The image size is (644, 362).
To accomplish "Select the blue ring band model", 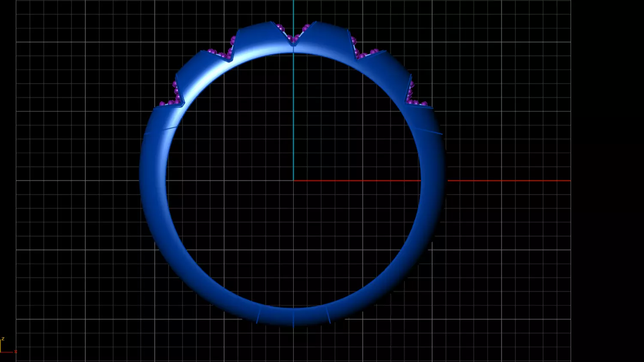I will [153, 180].
